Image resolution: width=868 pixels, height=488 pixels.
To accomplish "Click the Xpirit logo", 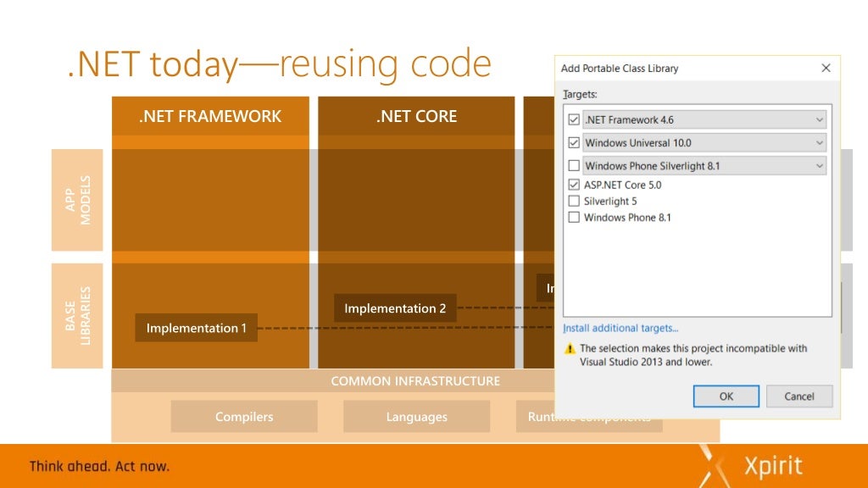I will pyautogui.click(x=750, y=466).
